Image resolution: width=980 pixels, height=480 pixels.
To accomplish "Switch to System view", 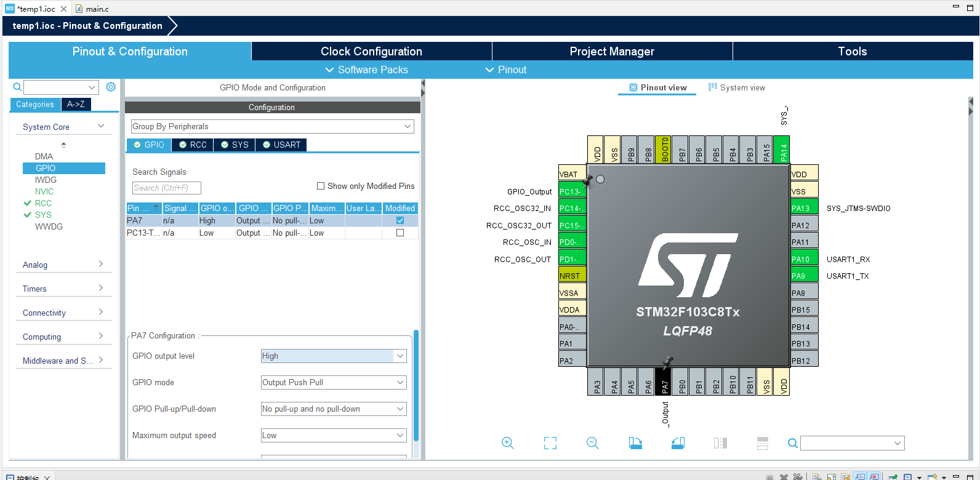I will point(737,87).
